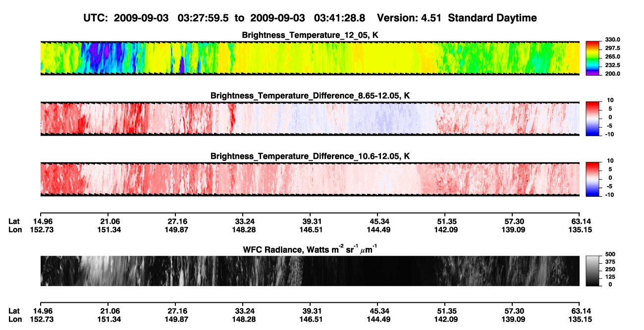Click the rainbow colorbar for Brightness Temperature
This screenshot has height=330, width=644.
pos(592,58)
